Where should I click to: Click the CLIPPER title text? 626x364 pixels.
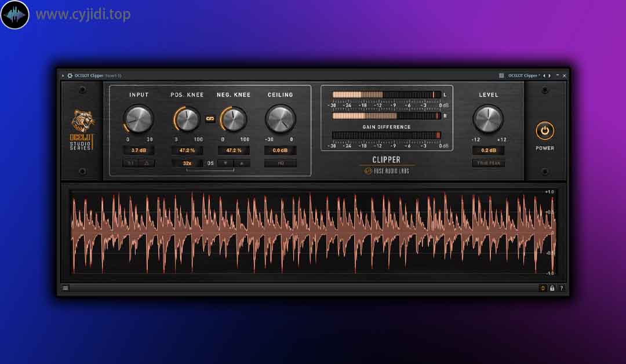point(386,159)
